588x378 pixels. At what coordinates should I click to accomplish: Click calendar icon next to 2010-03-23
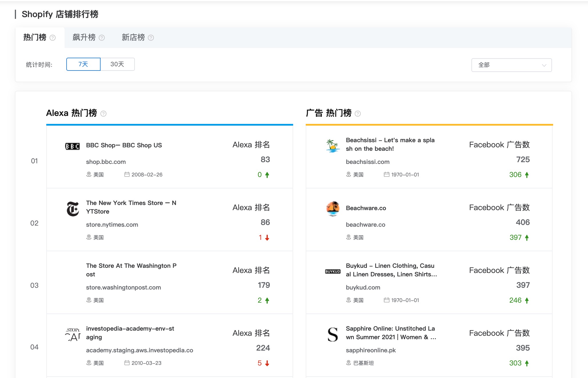click(127, 363)
